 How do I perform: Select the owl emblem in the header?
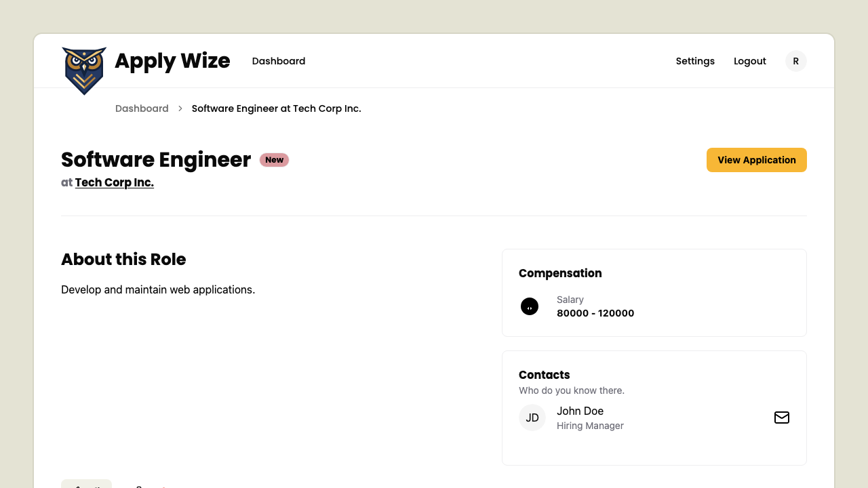point(84,70)
